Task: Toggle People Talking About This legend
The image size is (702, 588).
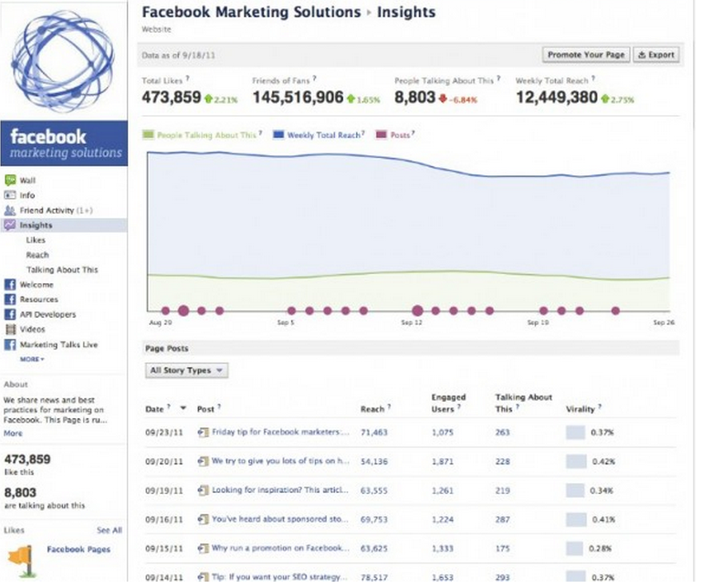Action: click(204, 136)
